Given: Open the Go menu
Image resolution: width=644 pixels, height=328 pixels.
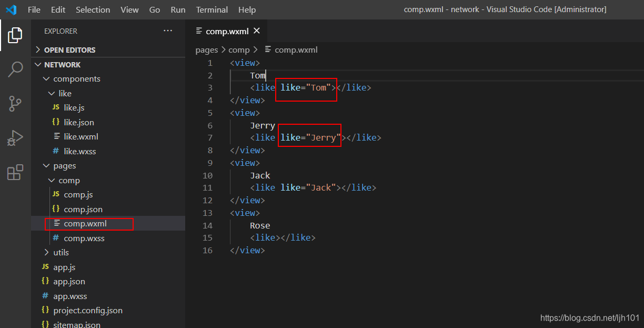Looking at the screenshot, I should (155, 9).
